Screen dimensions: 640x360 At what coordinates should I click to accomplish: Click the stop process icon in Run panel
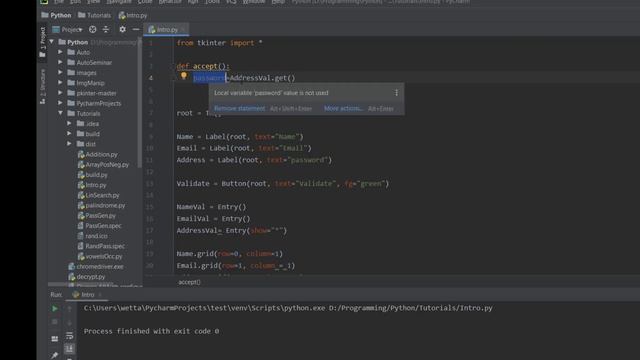tap(54, 322)
